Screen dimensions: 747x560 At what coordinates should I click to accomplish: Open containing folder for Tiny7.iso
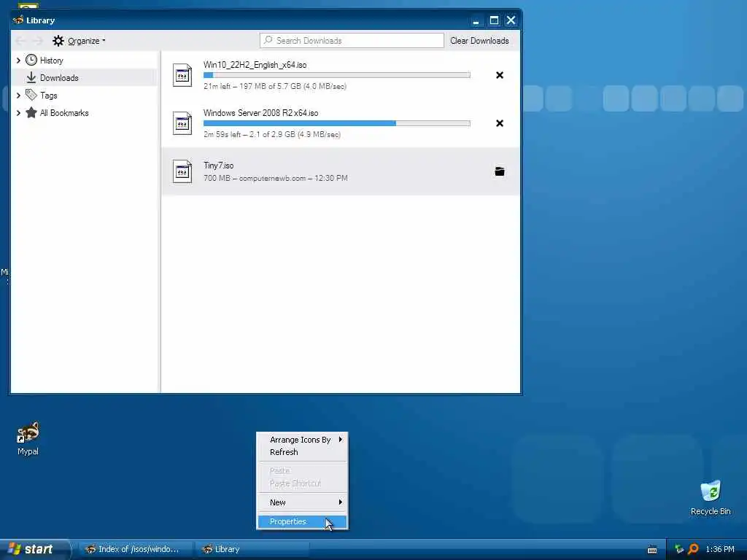pos(499,171)
